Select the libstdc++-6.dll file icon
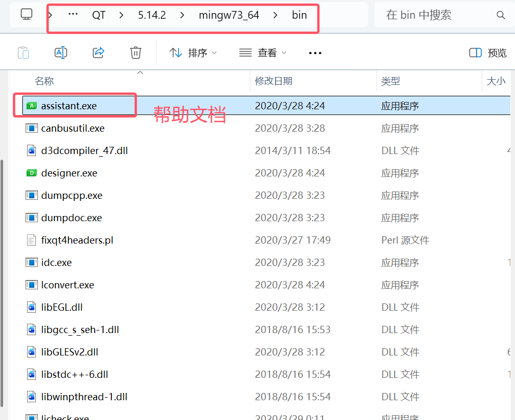Image resolution: width=515 pixels, height=420 pixels. (x=32, y=374)
